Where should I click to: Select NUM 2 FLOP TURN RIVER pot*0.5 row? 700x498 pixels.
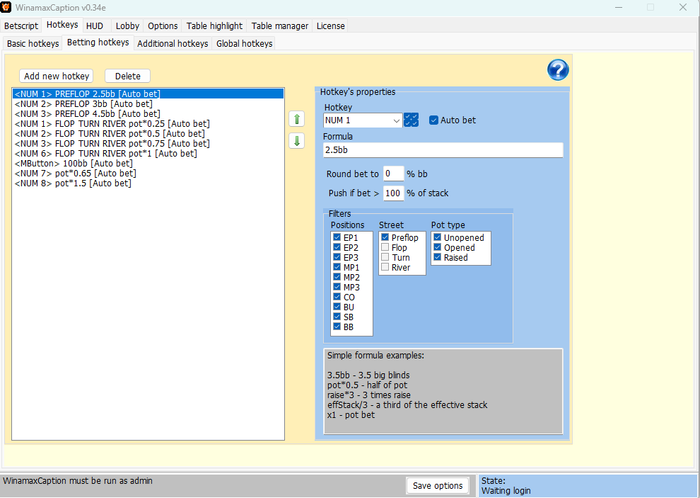[x=148, y=133]
